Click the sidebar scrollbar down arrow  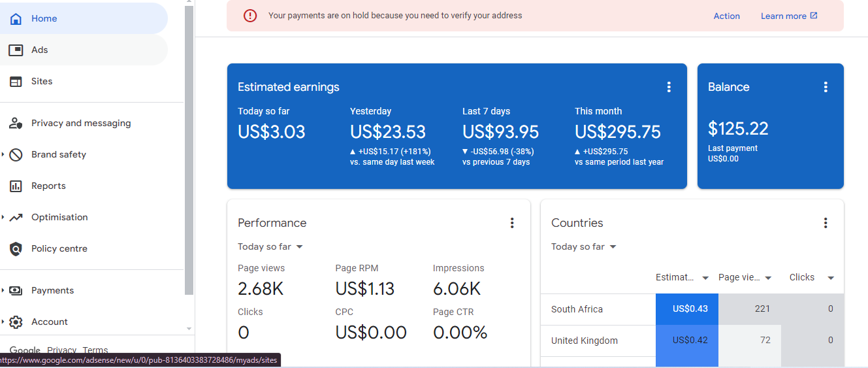tap(189, 329)
